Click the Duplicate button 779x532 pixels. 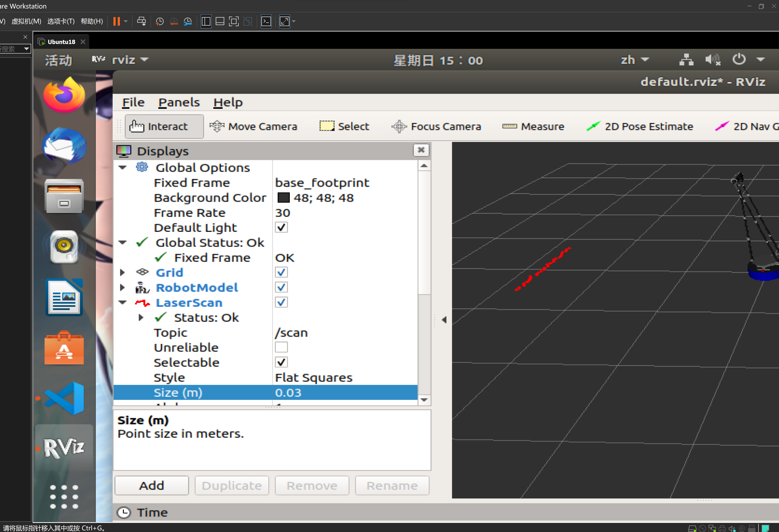tap(232, 485)
